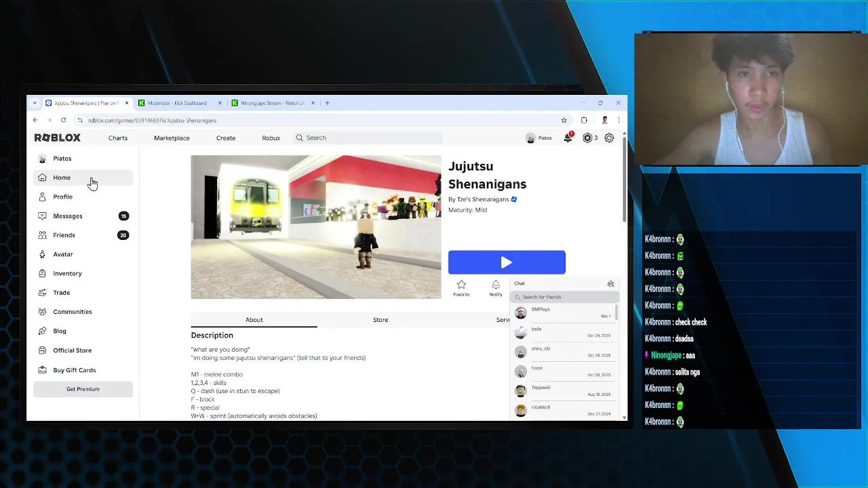
Task: Open Buy Gift Cards in the sidebar
Action: click(83, 370)
